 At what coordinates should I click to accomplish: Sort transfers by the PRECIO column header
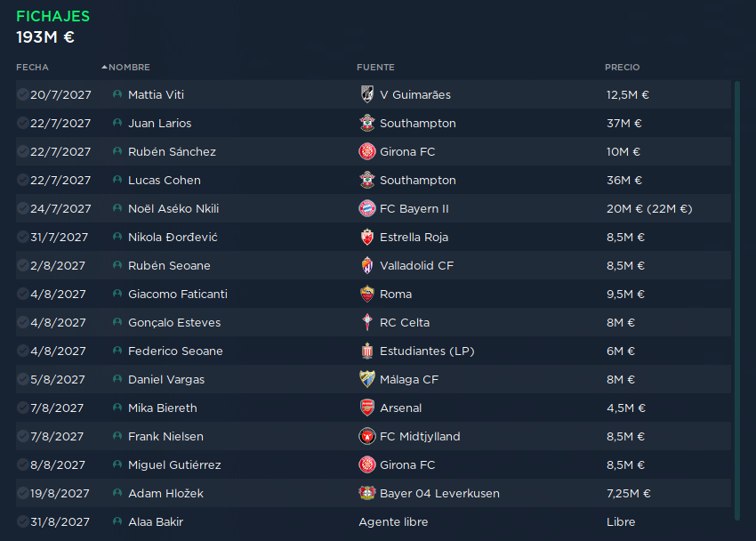point(622,67)
